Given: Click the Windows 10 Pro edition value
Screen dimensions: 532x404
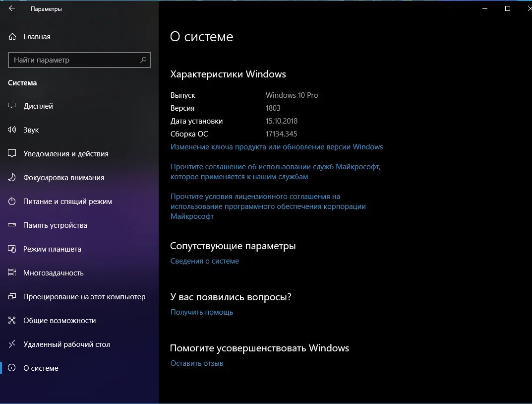Looking at the screenshot, I should pos(292,95).
